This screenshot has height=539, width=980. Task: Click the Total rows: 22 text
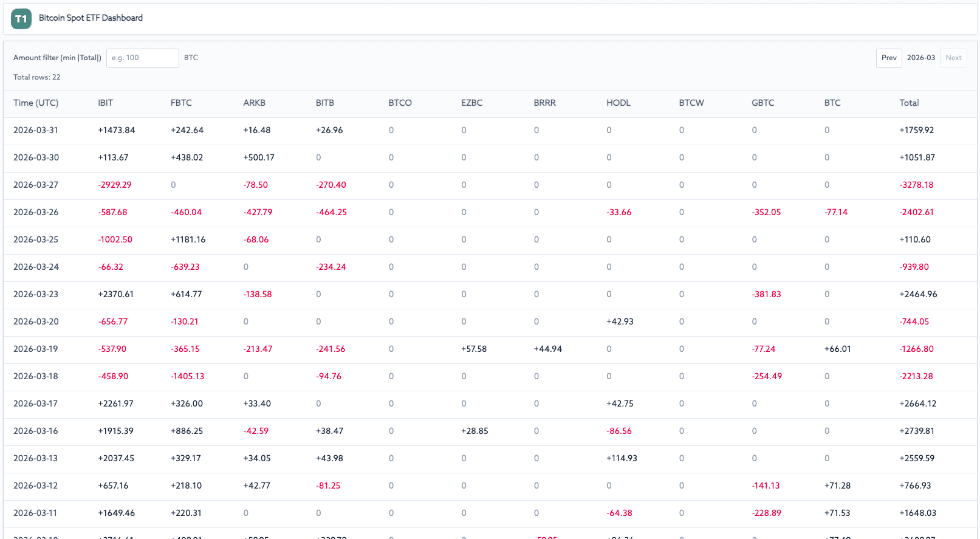click(x=37, y=78)
